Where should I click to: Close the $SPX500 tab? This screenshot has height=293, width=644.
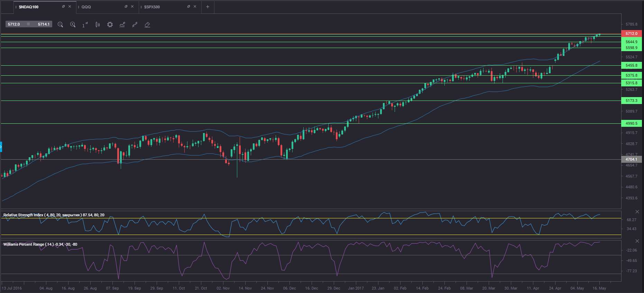tap(195, 7)
